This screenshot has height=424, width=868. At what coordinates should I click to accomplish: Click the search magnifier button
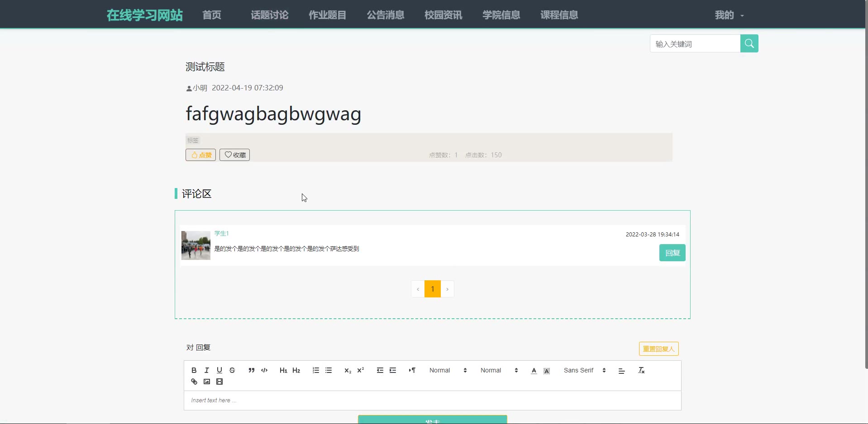tap(749, 43)
